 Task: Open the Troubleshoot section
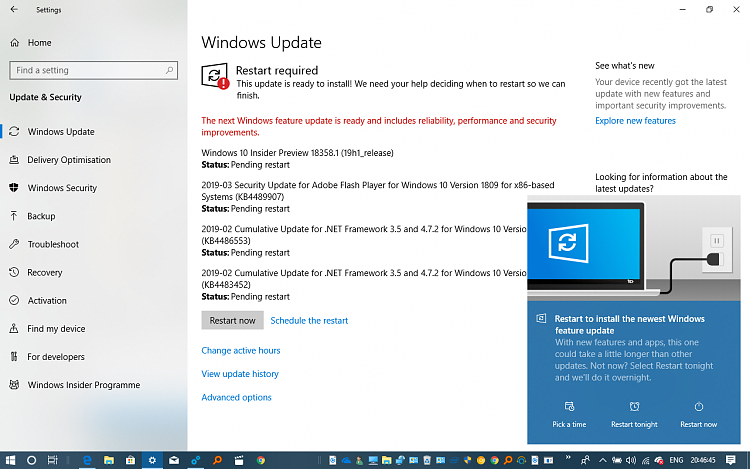pos(53,244)
